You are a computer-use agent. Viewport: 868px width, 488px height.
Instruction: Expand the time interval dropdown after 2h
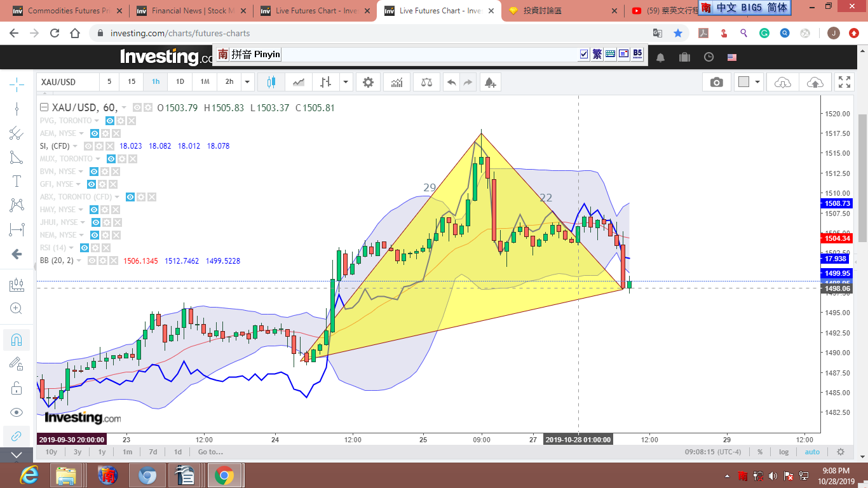(248, 82)
